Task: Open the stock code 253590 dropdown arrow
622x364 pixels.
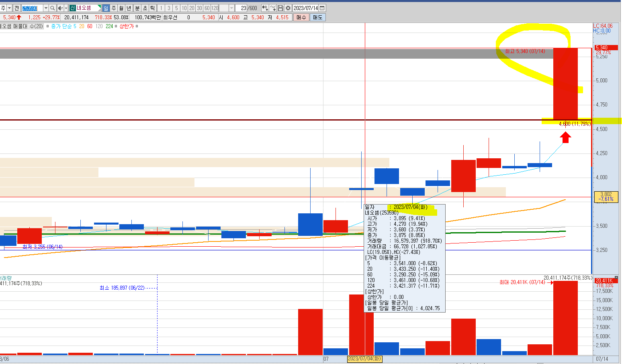Action: coord(45,8)
